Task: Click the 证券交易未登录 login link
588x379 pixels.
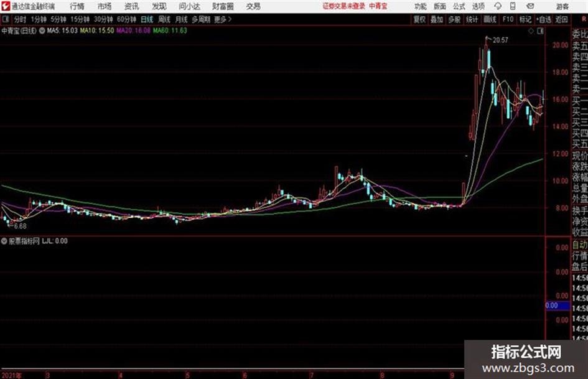Action: click(344, 6)
